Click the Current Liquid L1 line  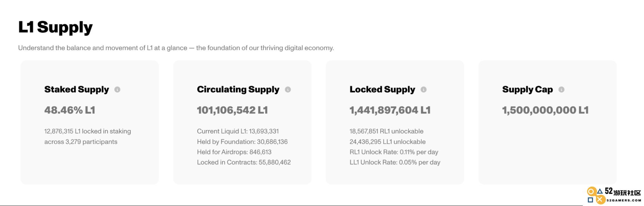pyautogui.click(x=238, y=131)
